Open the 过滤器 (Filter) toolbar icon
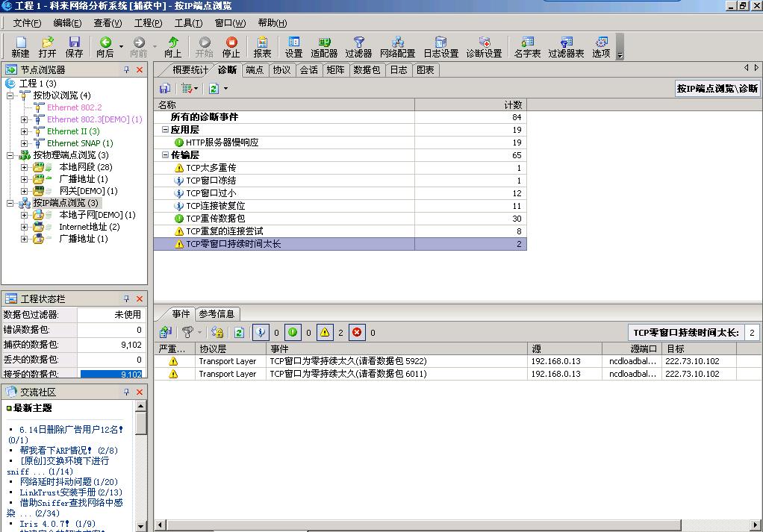 pos(358,46)
